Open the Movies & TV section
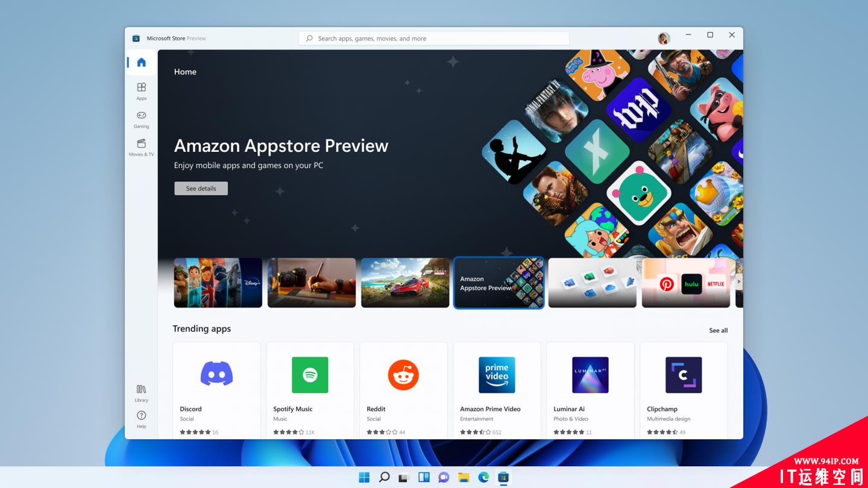Image resolution: width=868 pixels, height=488 pixels. 141,148
